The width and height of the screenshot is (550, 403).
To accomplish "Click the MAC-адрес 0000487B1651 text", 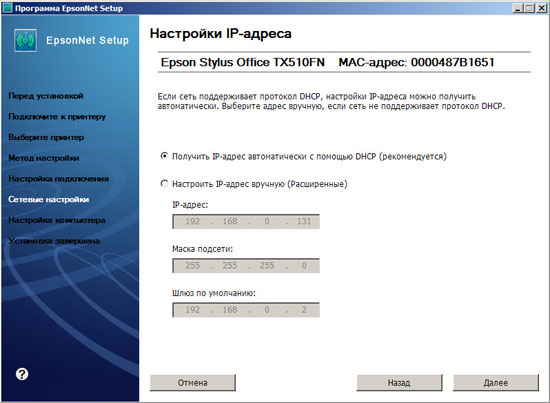I will point(416,62).
